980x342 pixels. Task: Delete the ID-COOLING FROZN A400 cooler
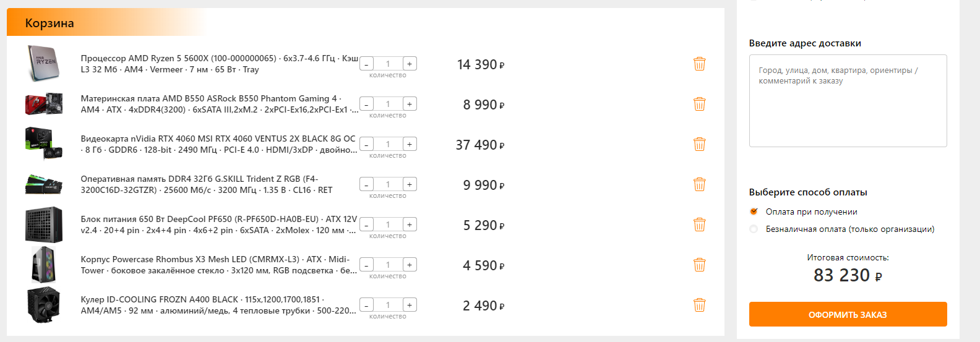pyautogui.click(x=699, y=305)
